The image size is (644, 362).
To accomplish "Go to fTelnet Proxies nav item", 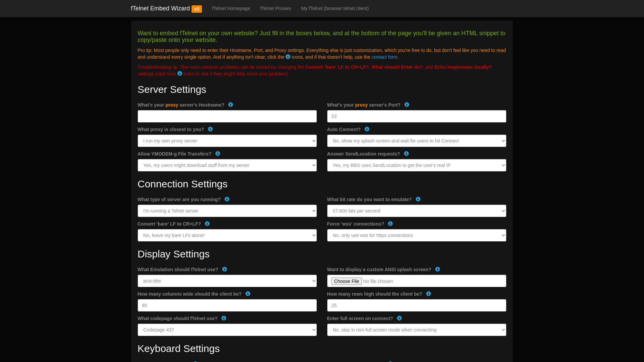I will (x=276, y=8).
